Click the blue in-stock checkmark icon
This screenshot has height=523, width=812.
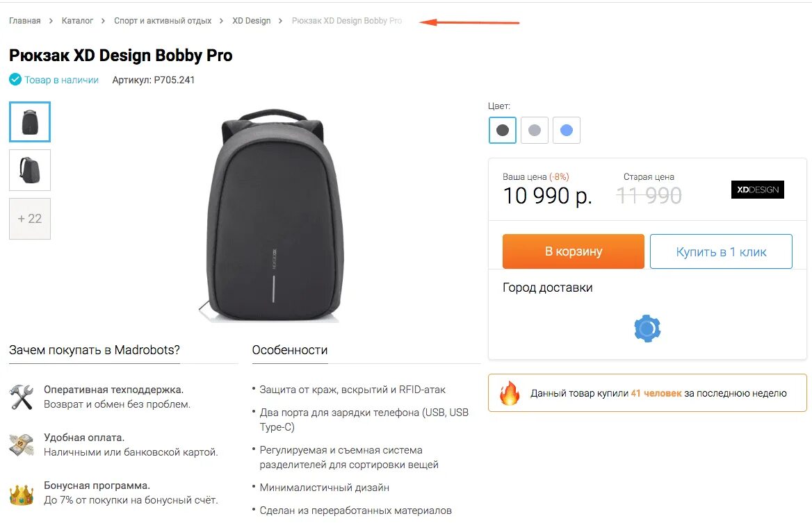click(x=15, y=80)
